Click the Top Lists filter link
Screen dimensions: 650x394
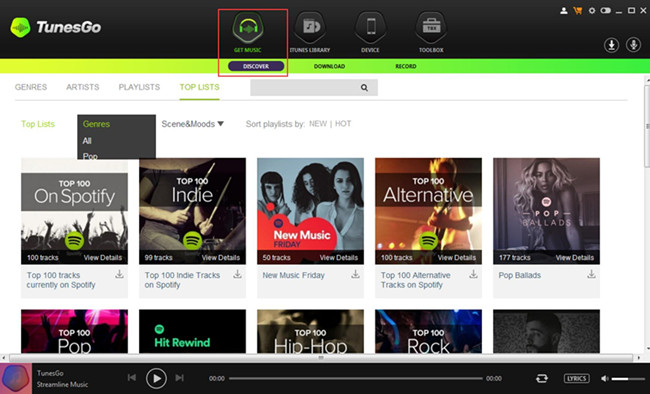(38, 124)
